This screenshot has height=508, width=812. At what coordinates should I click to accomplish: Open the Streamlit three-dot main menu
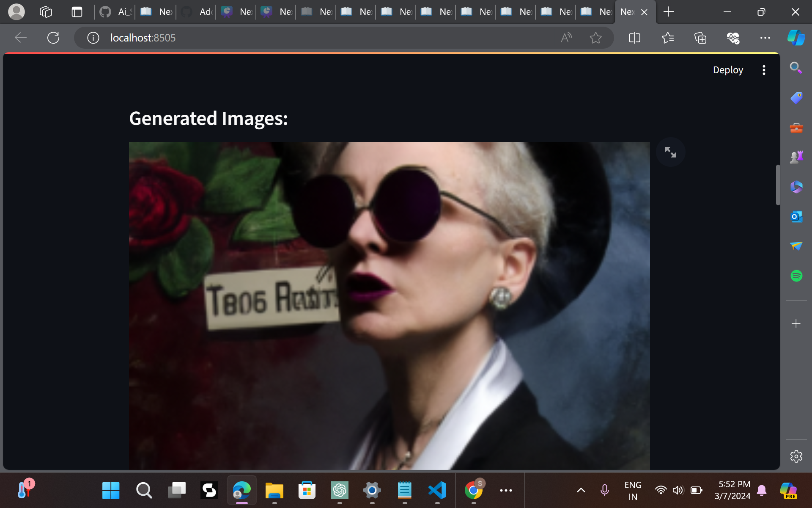click(764, 70)
